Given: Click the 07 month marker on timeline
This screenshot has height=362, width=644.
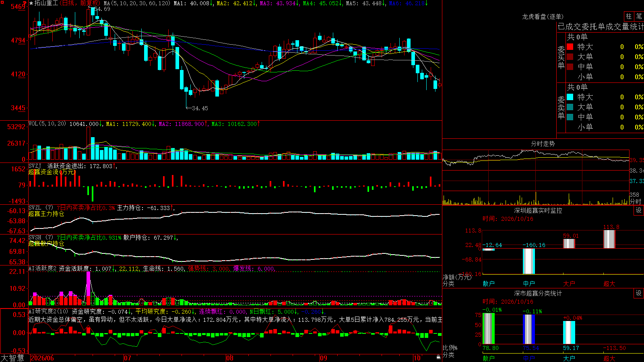Looking at the screenshot, I should 128,358.
